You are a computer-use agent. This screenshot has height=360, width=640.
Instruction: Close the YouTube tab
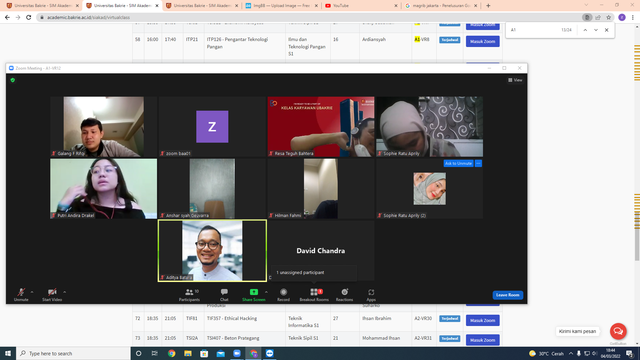coord(396,6)
